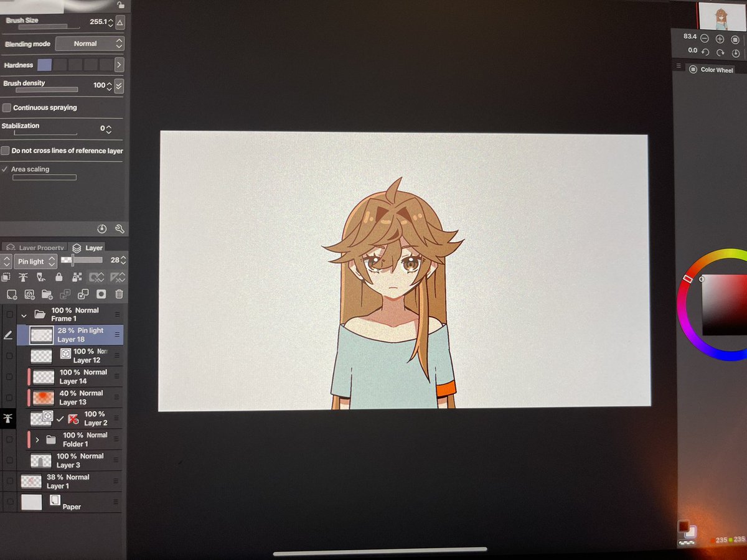Open the Pin light layer blend mode dropdown
747x560 pixels.
(x=34, y=261)
